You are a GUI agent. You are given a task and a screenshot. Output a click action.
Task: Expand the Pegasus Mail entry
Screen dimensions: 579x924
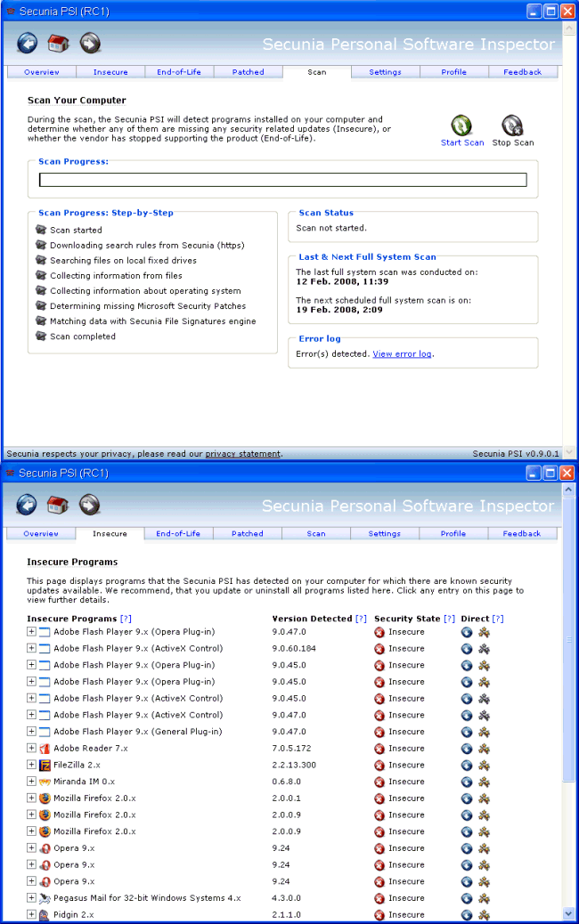tap(31, 897)
